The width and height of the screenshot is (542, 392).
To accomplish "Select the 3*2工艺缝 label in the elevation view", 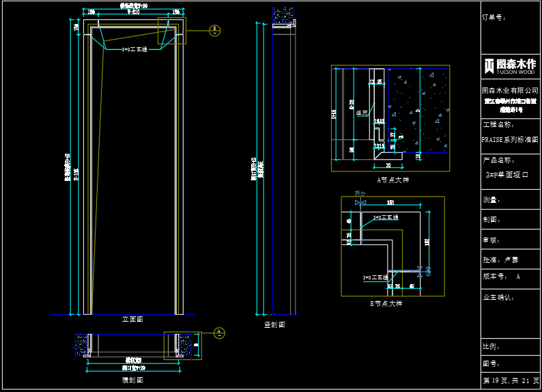I will [134, 50].
